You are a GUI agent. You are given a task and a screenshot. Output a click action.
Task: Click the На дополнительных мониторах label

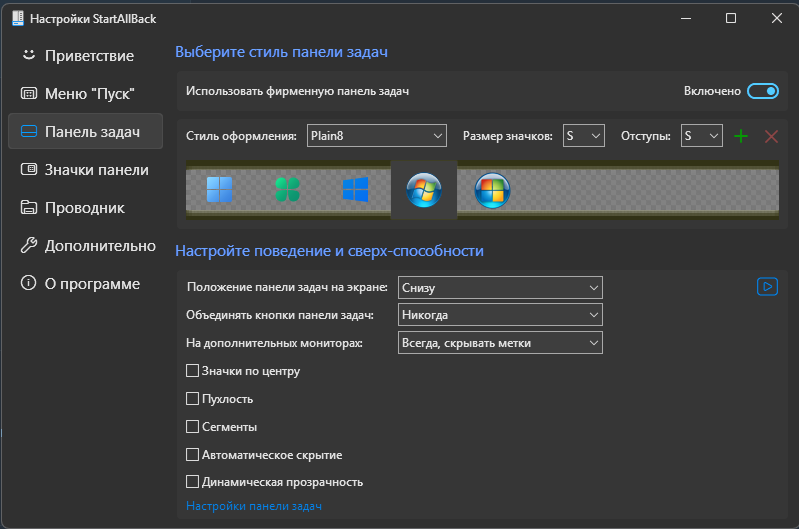[274, 343]
